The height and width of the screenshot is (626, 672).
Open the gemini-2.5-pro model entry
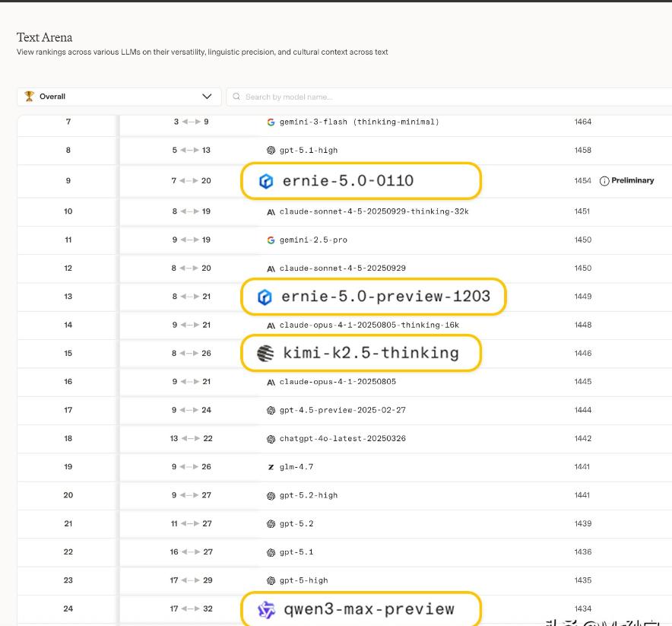pos(313,240)
